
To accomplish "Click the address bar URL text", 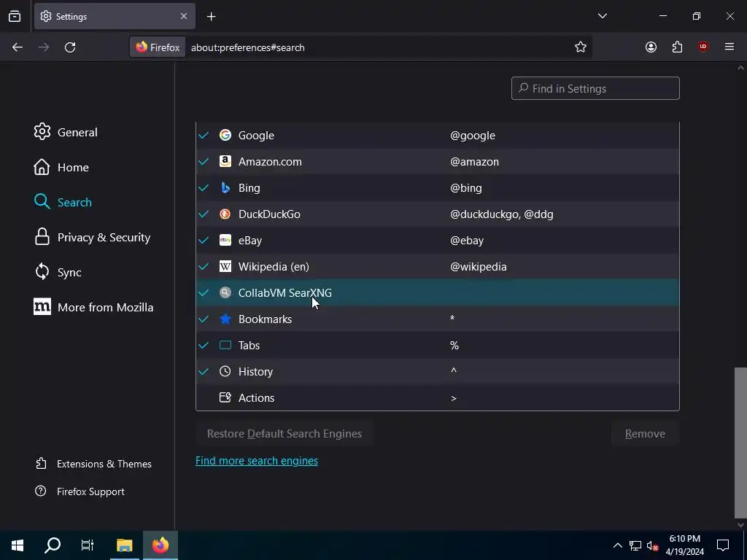I will 248,47.
